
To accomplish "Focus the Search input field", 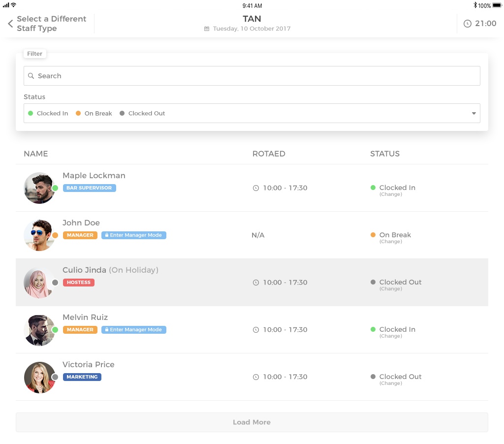I will (256, 76).
